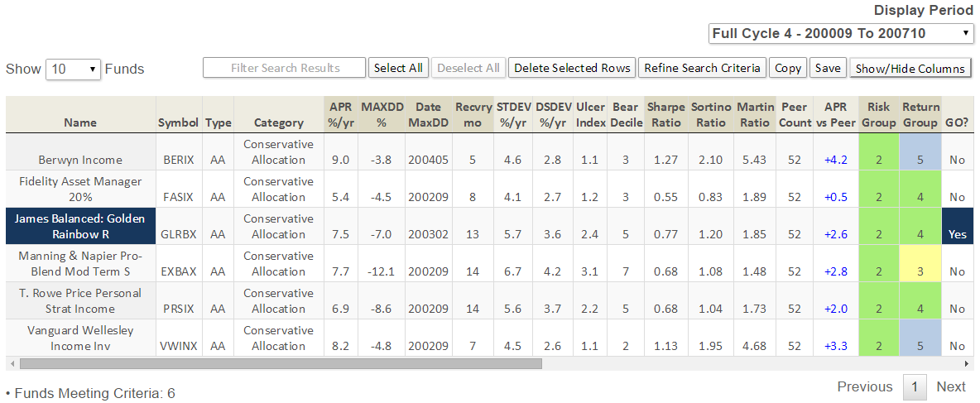The height and width of the screenshot is (403, 980).
Task: Select the Vanguard Wellesley Income Inv row
Action: 80,338
